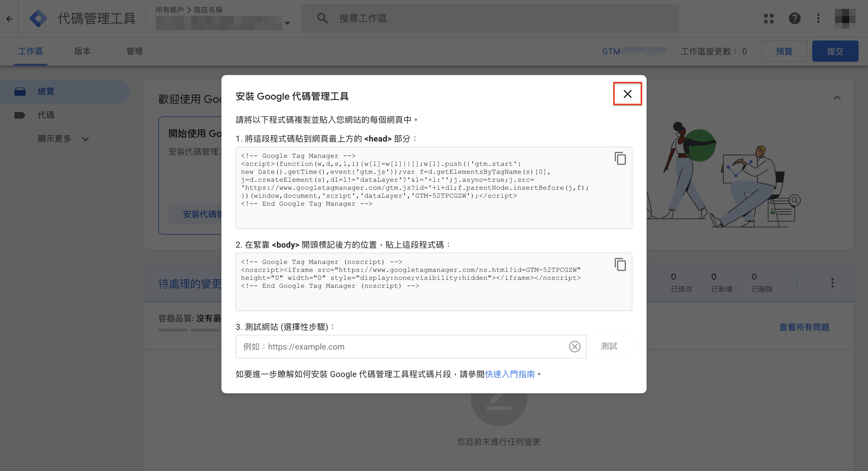Open pending changes more options menu
The width and height of the screenshot is (868, 471).
coord(832,282)
